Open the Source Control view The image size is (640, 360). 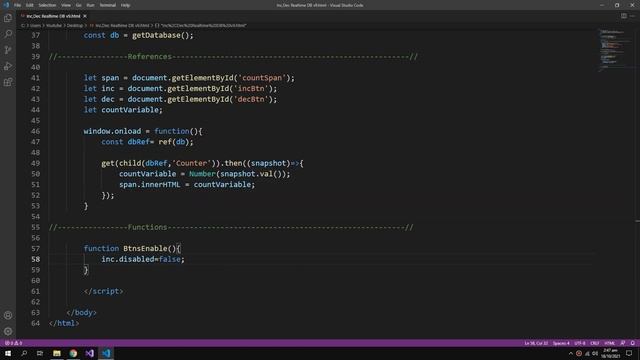(x=8, y=50)
